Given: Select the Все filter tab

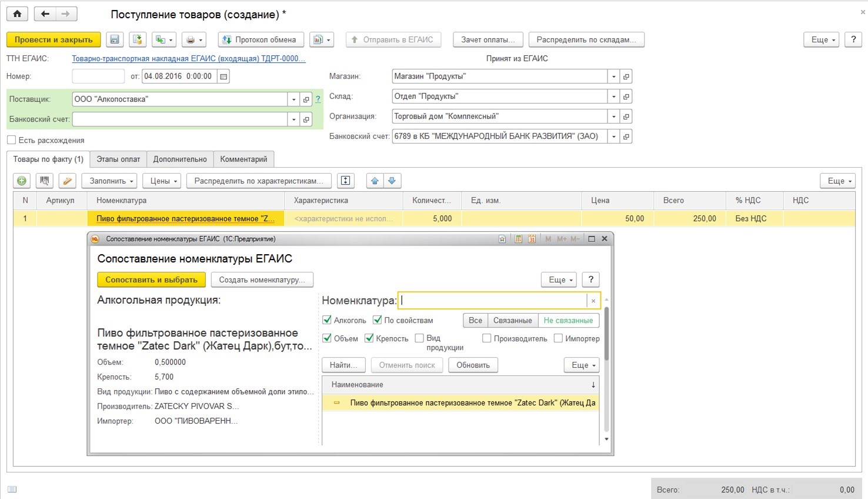Looking at the screenshot, I should pyautogui.click(x=475, y=321).
